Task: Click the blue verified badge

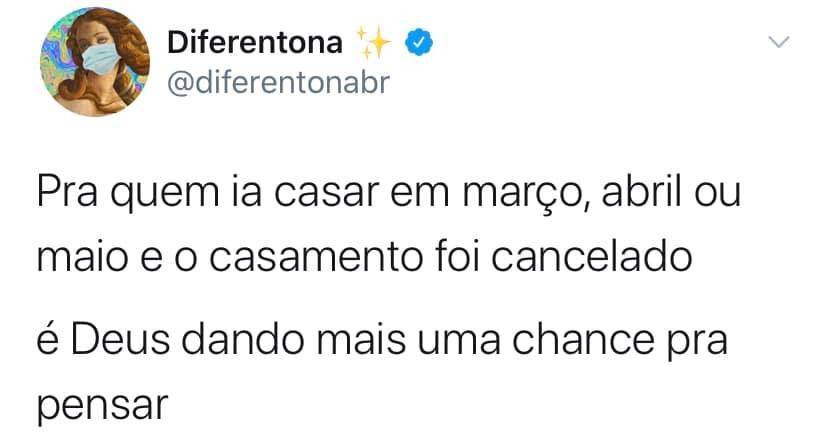Action: coord(418,42)
